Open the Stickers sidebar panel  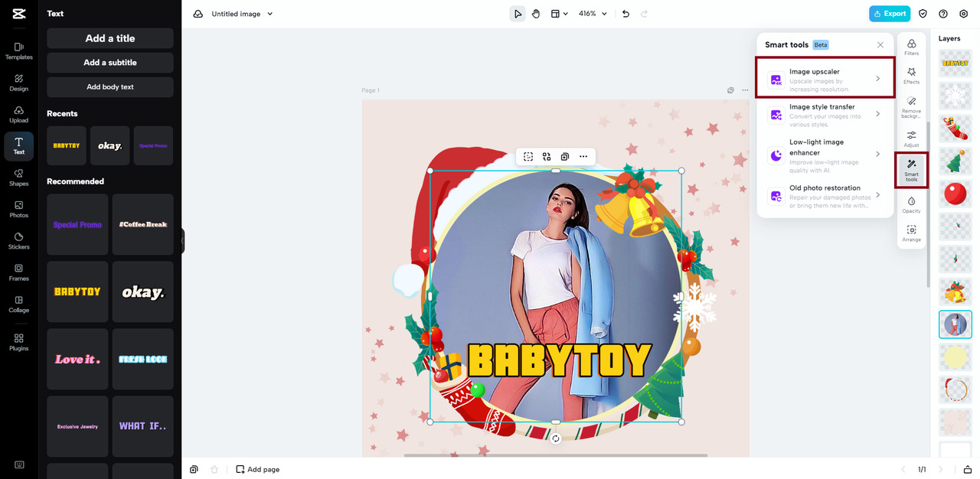tap(18, 241)
